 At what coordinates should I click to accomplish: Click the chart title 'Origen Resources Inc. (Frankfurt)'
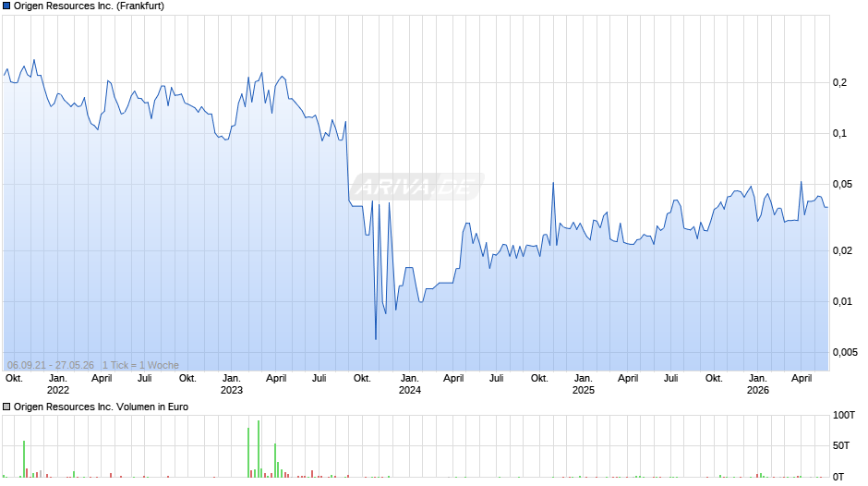90,6
